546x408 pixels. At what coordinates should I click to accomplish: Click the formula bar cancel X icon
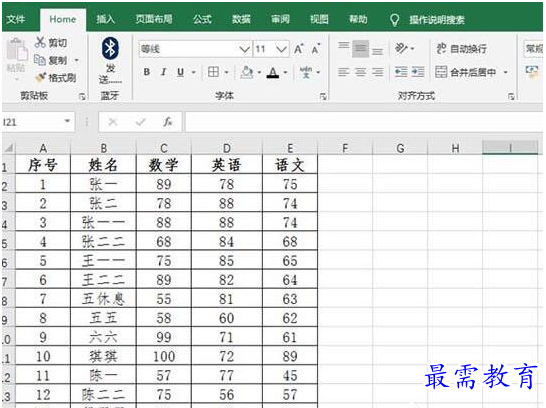(112, 122)
